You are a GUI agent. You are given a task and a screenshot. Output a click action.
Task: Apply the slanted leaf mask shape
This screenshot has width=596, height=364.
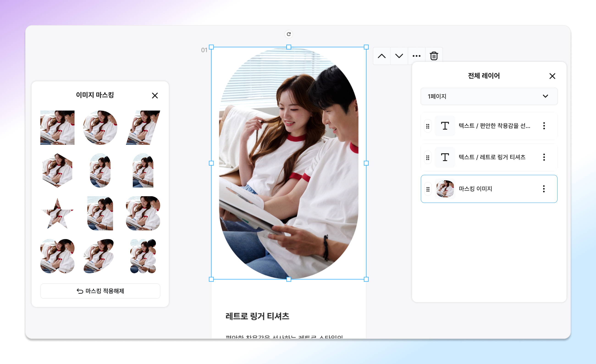pyautogui.click(x=99, y=256)
